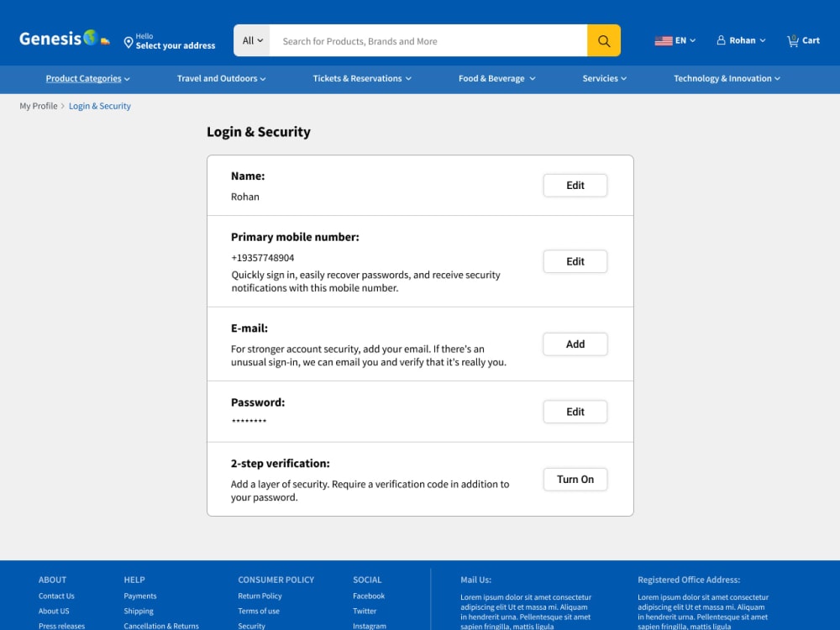Click the Registered Office Address heading
Screen dimensions: 840x630
coord(689,580)
